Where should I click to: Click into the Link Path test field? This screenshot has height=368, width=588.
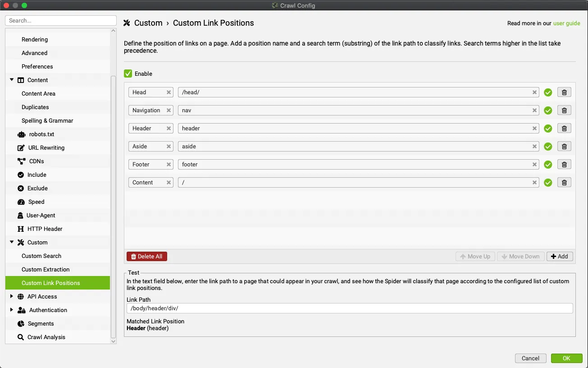tap(350, 308)
